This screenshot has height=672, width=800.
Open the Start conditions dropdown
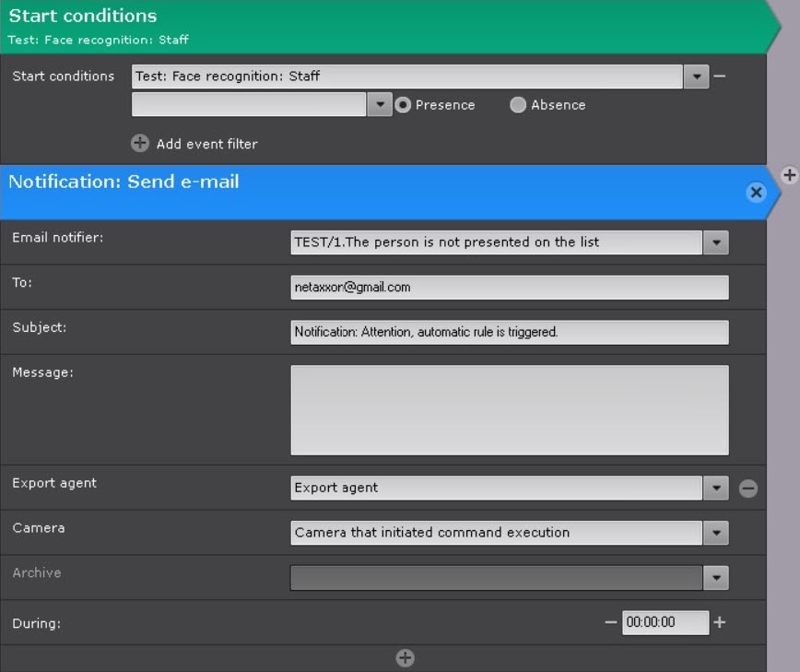[x=696, y=77]
